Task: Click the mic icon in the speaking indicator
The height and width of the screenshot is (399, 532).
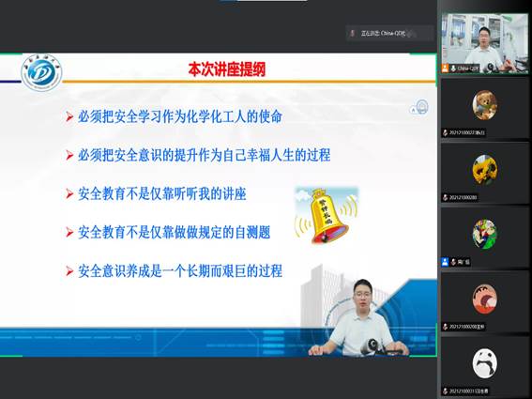Action: click(x=353, y=33)
